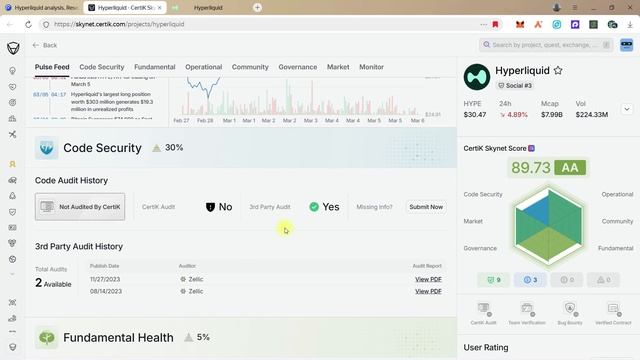Click the red bookmark icon in address bar
The height and width of the screenshot is (360, 640).
tap(496, 24)
